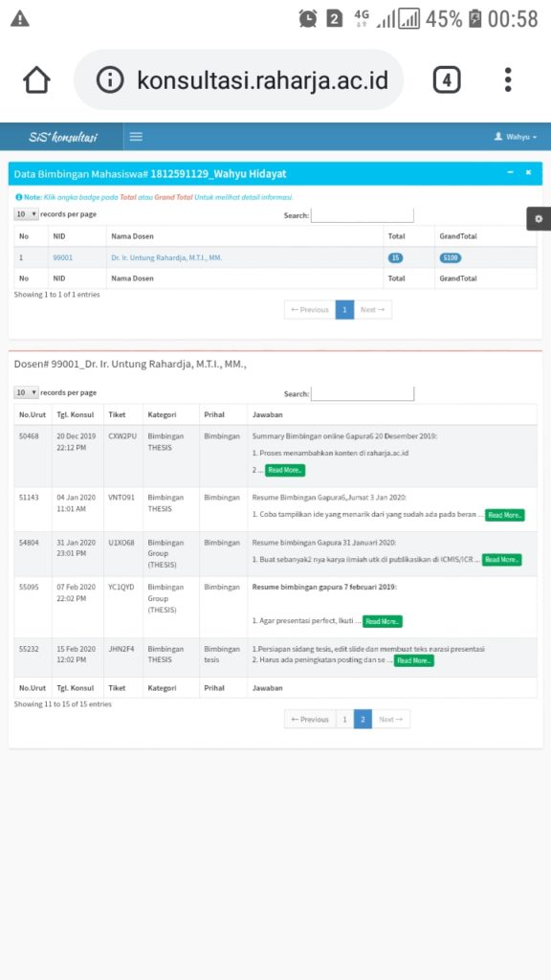
Task: Collapse the Data Bimbingan panel with minus icon
Action: (511, 172)
